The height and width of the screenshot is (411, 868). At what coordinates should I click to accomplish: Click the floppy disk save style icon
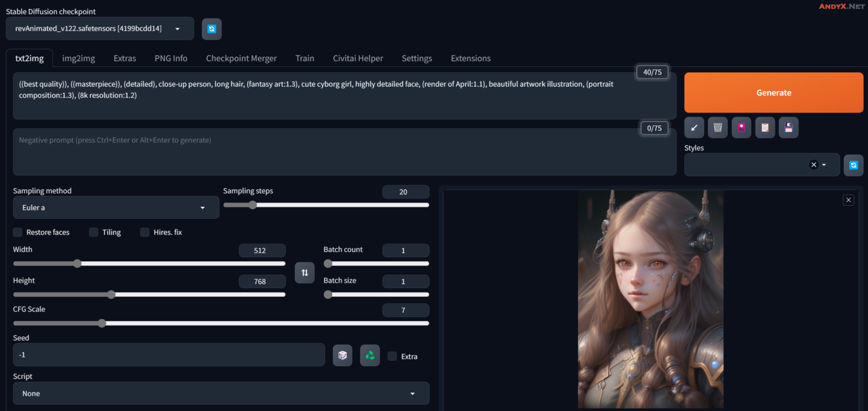788,128
